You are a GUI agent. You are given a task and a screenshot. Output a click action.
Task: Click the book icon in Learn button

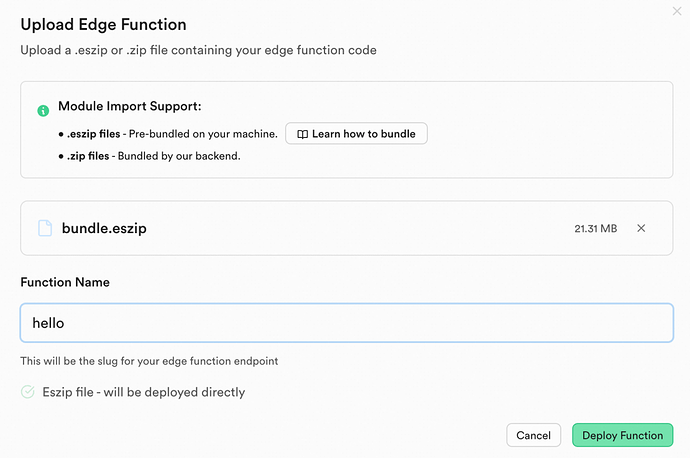[301, 133]
